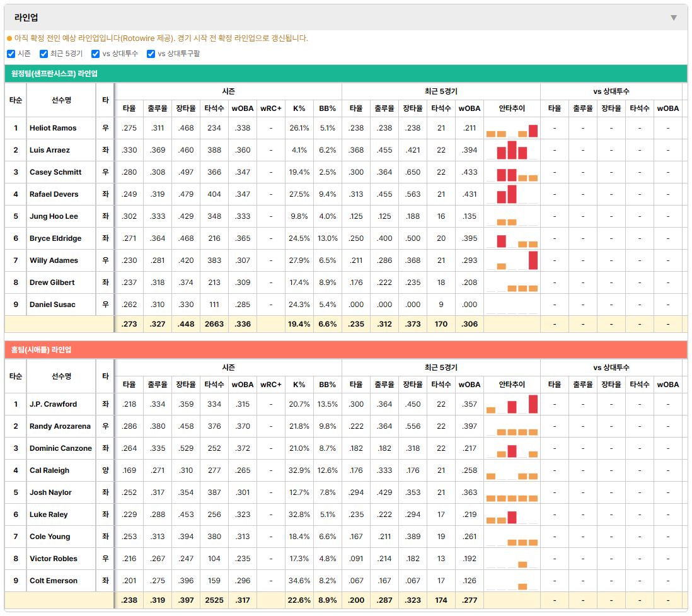The height and width of the screenshot is (616, 692).
Task: Open Jung Hoo Lee player link
Action: coord(54,216)
